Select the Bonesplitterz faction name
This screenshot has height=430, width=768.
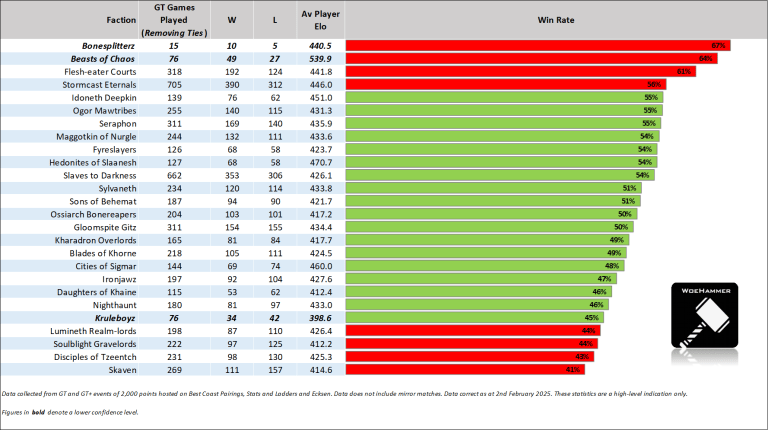[x=107, y=46]
